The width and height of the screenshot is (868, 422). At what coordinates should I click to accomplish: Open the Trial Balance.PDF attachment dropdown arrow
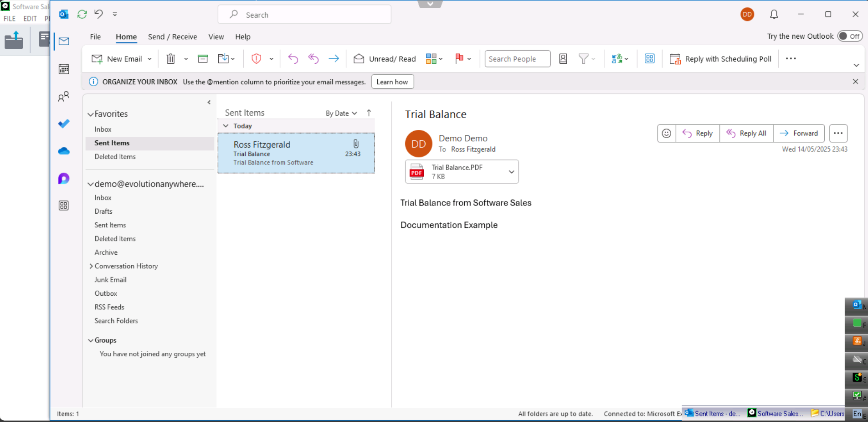(x=511, y=172)
